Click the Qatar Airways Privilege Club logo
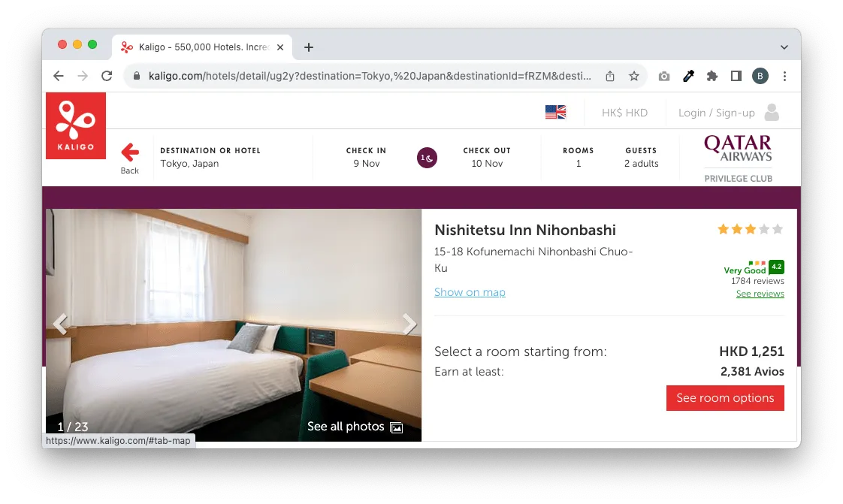The image size is (843, 504). 738,158
